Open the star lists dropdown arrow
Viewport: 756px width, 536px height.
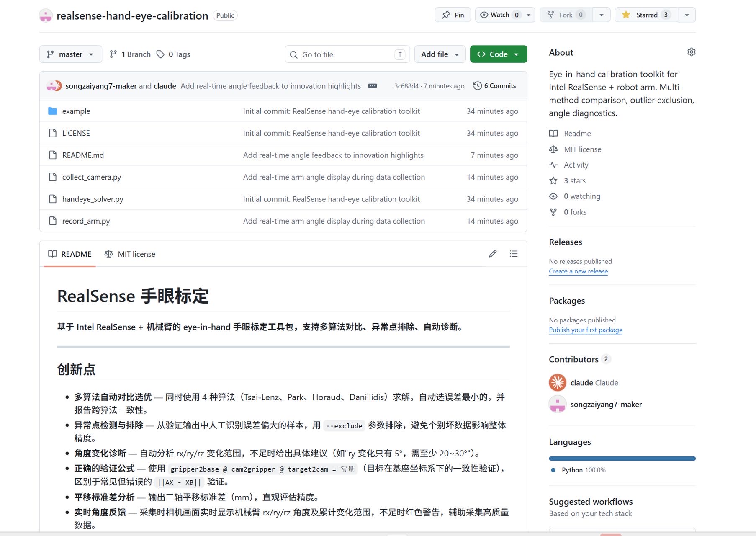(687, 15)
